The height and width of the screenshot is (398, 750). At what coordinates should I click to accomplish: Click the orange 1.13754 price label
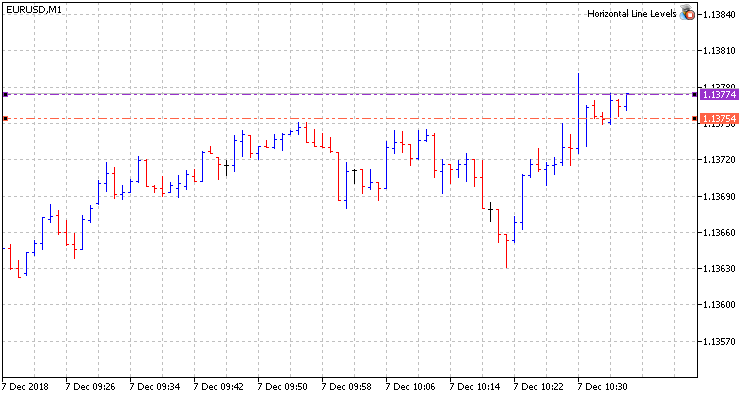click(x=719, y=119)
